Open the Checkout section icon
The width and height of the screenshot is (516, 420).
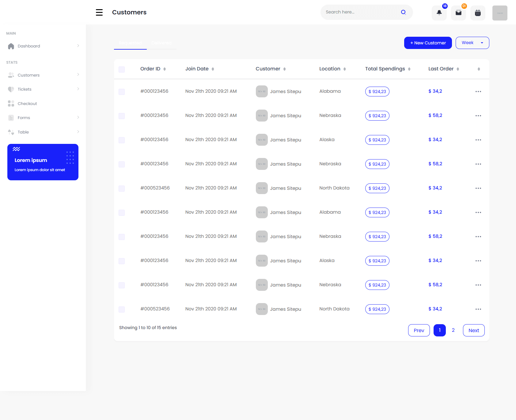pos(11,103)
